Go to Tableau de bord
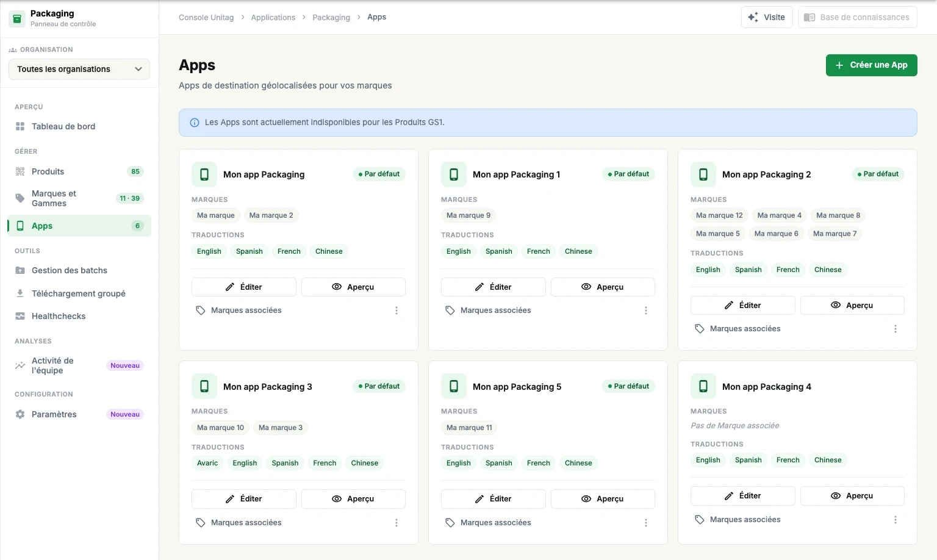Screen dimensions: 937x560 (x=79, y=126)
